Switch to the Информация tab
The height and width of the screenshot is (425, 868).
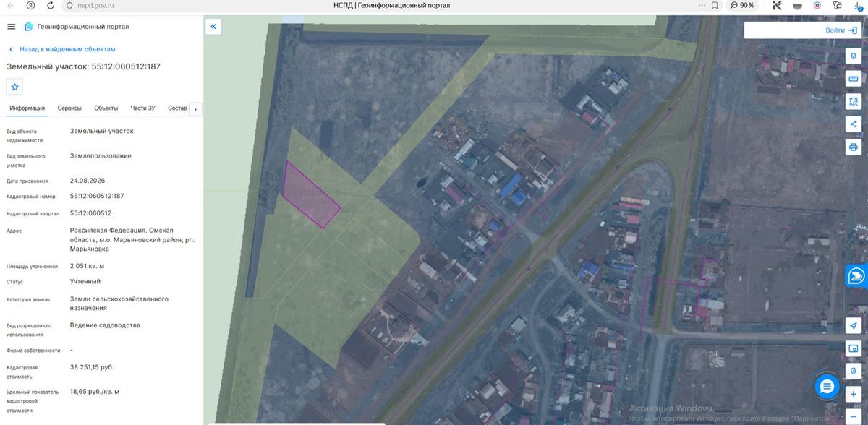tap(27, 108)
